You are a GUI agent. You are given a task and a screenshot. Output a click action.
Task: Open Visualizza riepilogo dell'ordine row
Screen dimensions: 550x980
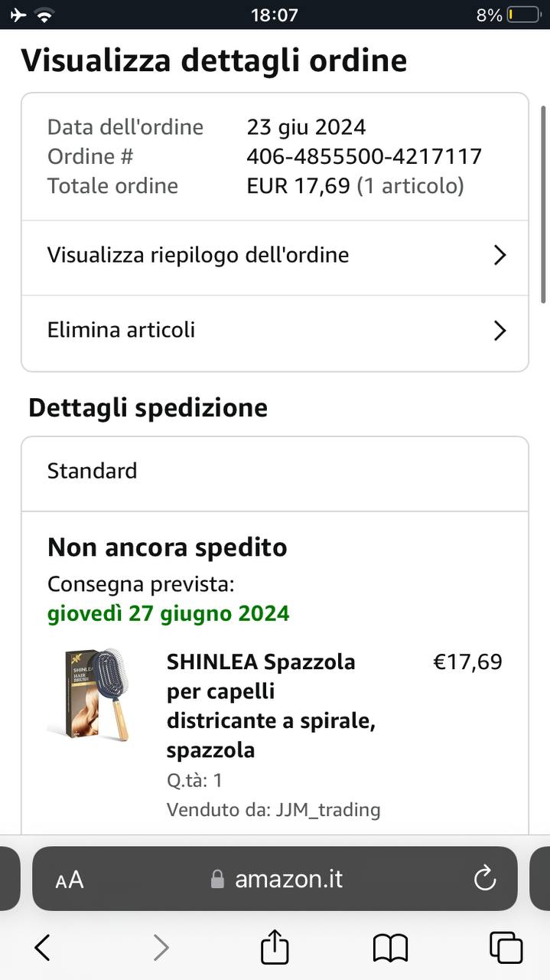coord(198,255)
